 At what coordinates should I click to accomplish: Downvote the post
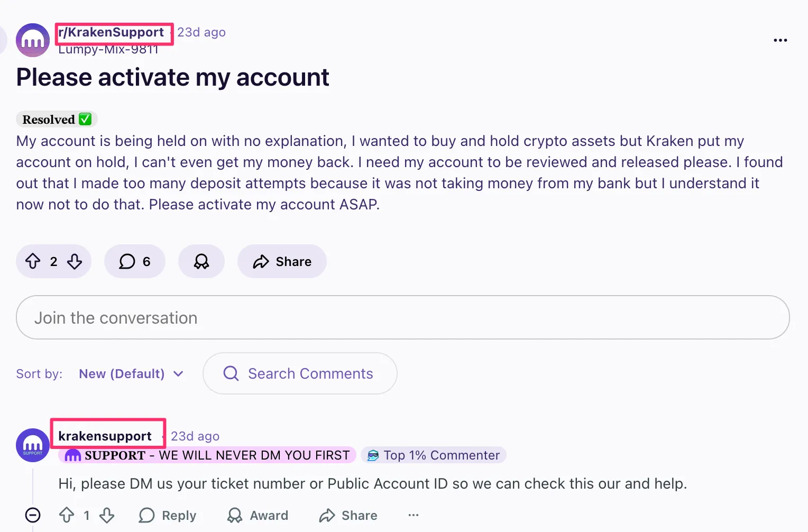pyautogui.click(x=75, y=261)
